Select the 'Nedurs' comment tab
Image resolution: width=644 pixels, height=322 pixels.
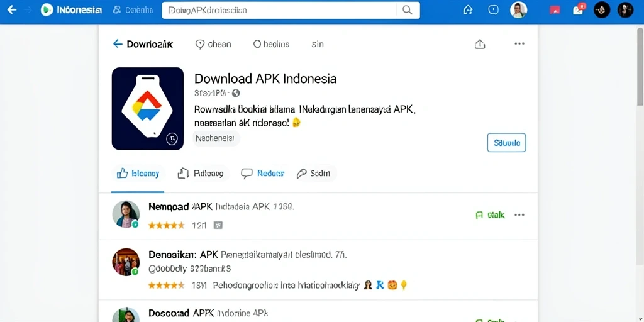(262, 174)
